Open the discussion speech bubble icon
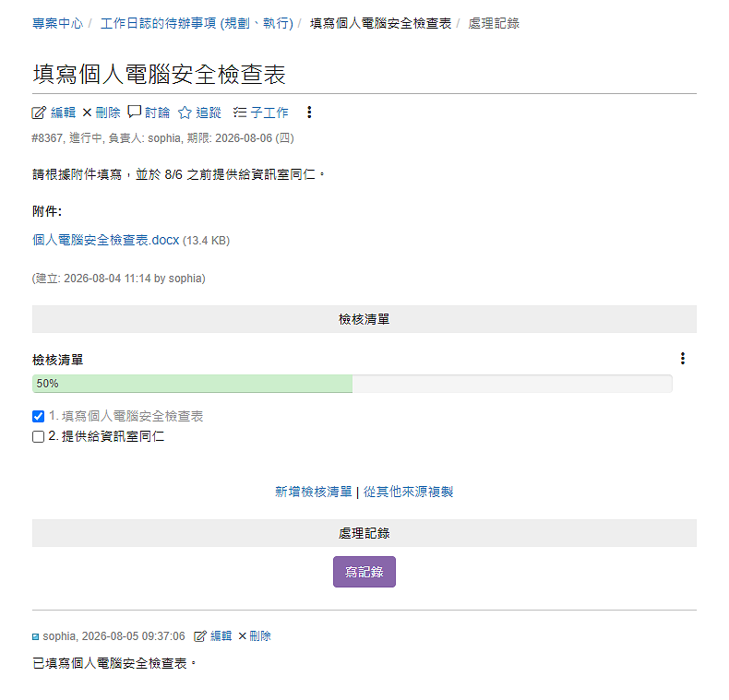This screenshot has height=700, width=729. [x=135, y=112]
